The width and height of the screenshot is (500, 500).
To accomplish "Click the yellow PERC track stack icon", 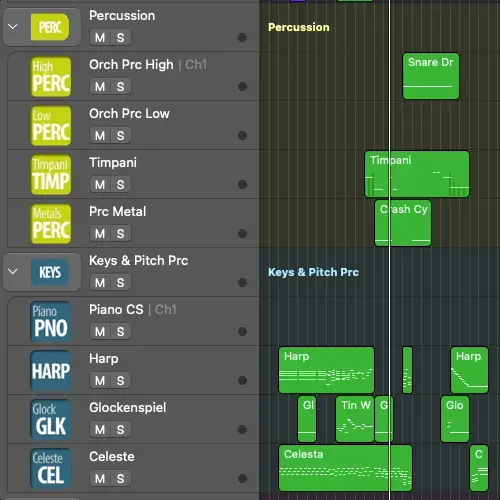I will click(x=50, y=27).
